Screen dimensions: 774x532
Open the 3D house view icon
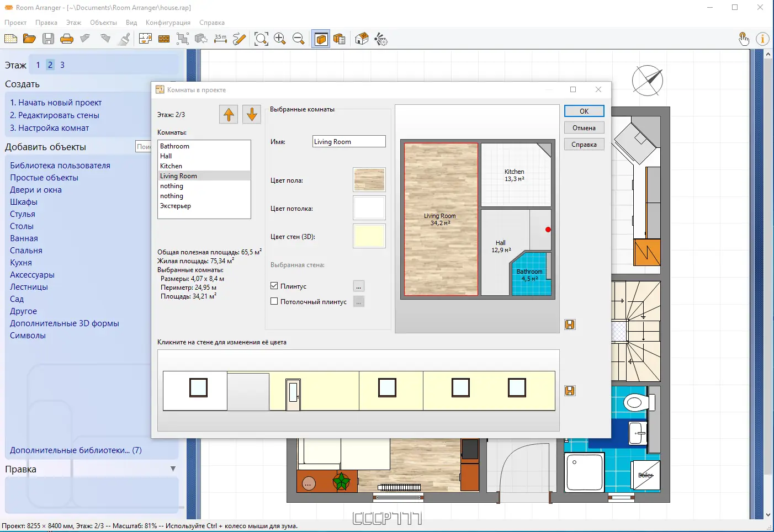[x=362, y=39]
